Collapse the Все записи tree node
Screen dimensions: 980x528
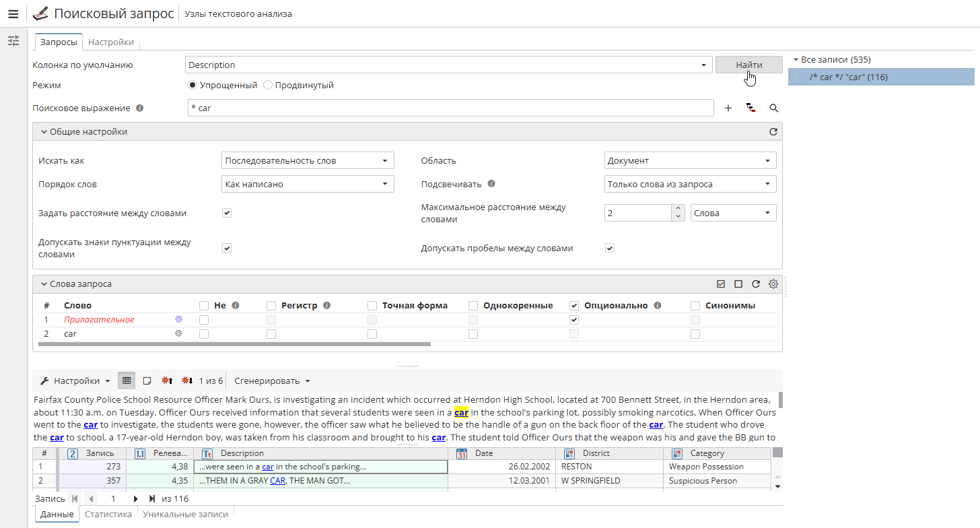tap(796, 60)
